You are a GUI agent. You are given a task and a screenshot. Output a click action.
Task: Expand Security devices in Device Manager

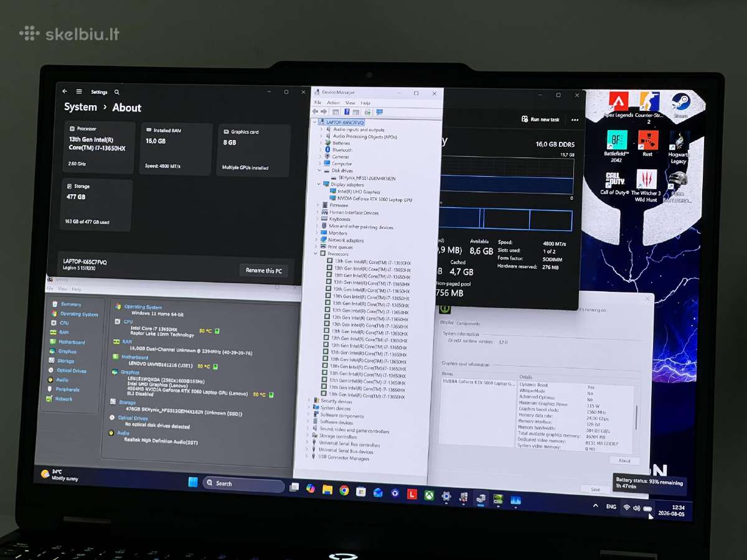point(308,401)
